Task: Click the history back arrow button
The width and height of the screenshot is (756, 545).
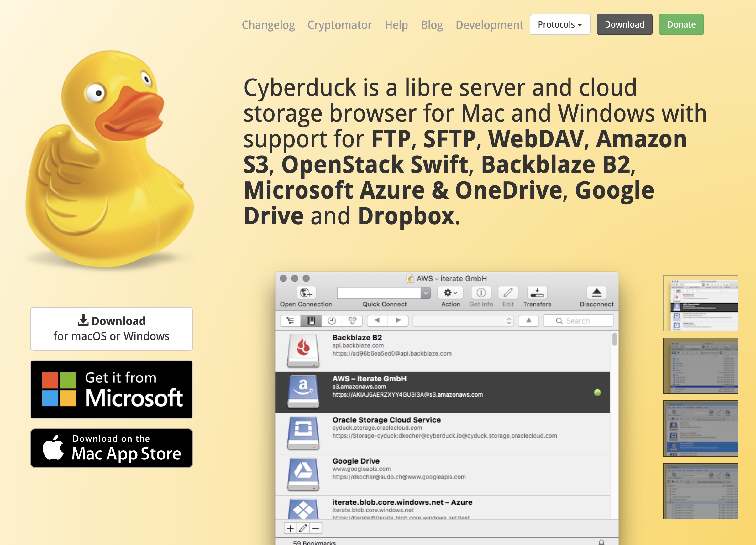Action: coord(376,321)
